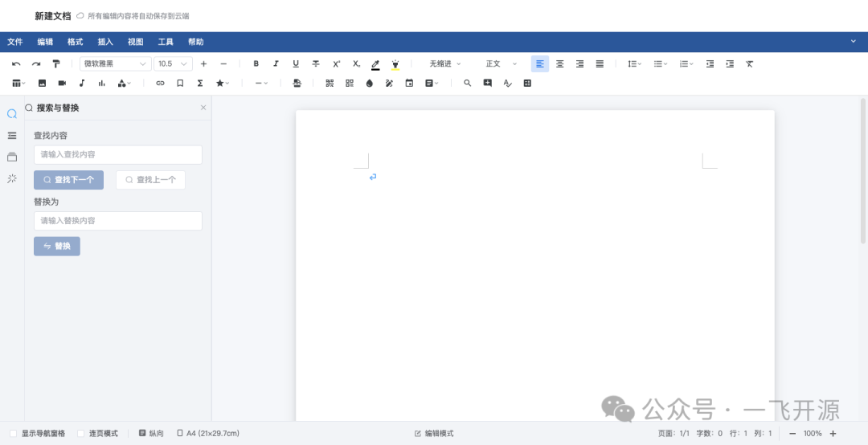Open the 视图 menu
The width and height of the screenshot is (868, 445).
coord(136,42)
